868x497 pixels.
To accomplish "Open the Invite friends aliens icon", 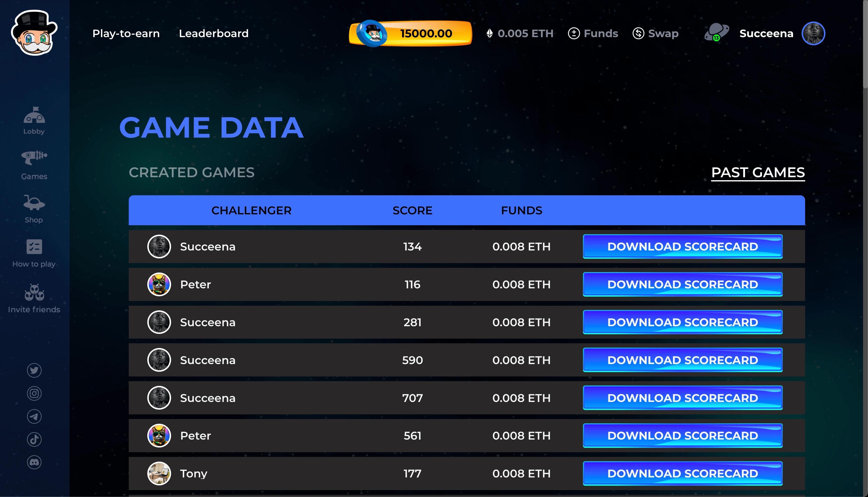I will [34, 292].
